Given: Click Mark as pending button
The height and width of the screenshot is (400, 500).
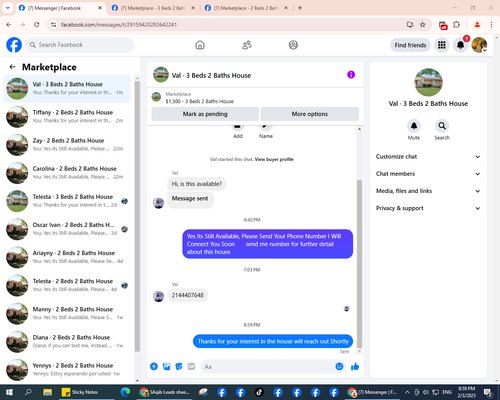Looking at the screenshot, I should point(205,114).
